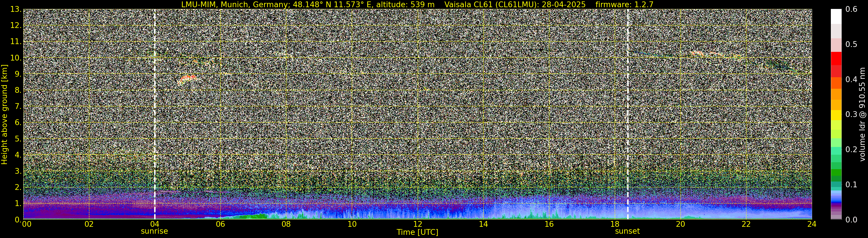Click the height axis tick label 9
Image resolution: width=868 pixels, height=238 pixels.
[x=18, y=74]
